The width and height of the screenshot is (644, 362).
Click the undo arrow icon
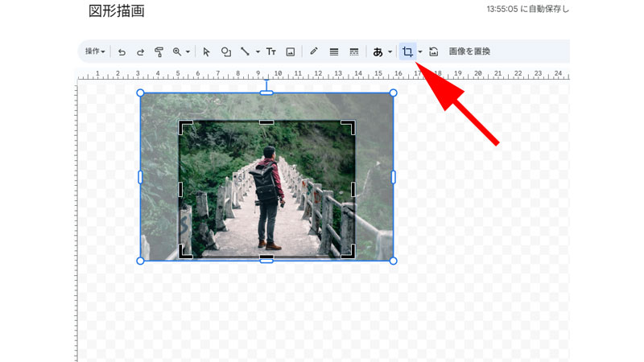[x=122, y=51]
